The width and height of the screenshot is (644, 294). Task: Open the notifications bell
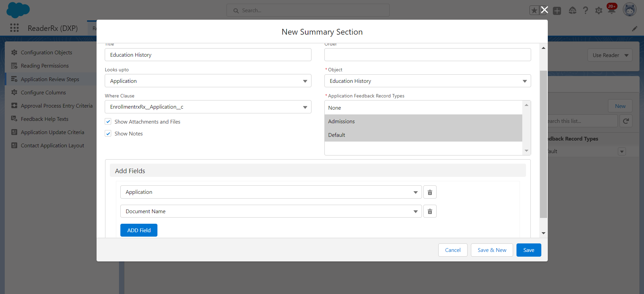click(611, 11)
